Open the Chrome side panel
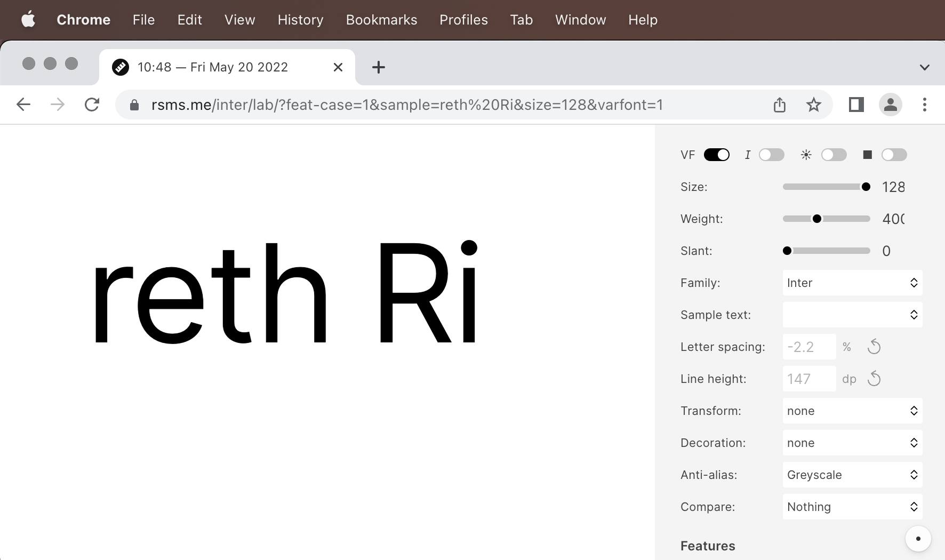Viewport: 945px width, 560px height. pyautogui.click(x=856, y=105)
